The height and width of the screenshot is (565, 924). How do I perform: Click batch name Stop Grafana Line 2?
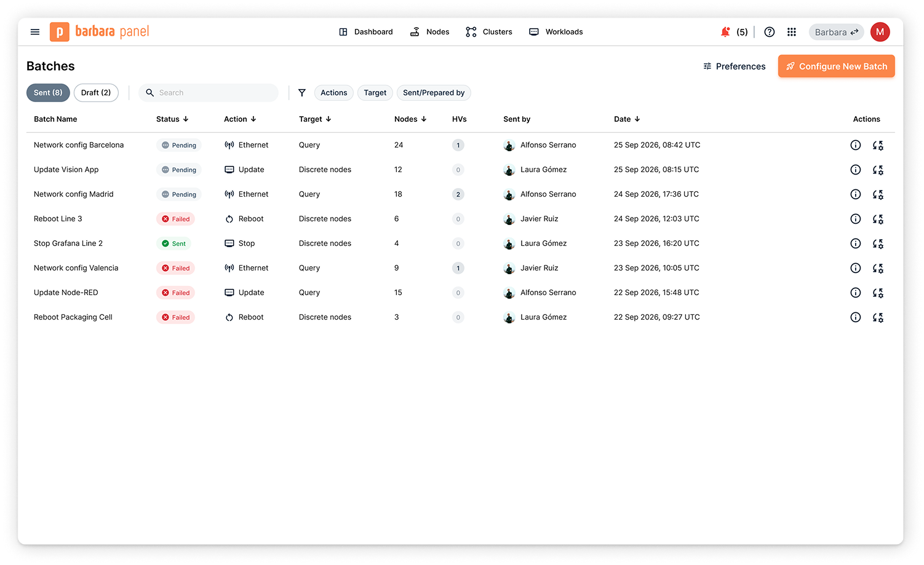point(68,243)
